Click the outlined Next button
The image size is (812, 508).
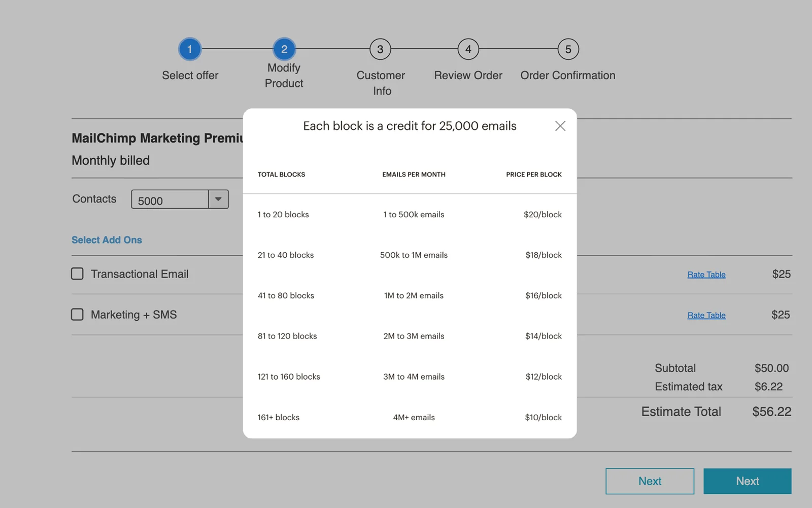pos(650,481)
